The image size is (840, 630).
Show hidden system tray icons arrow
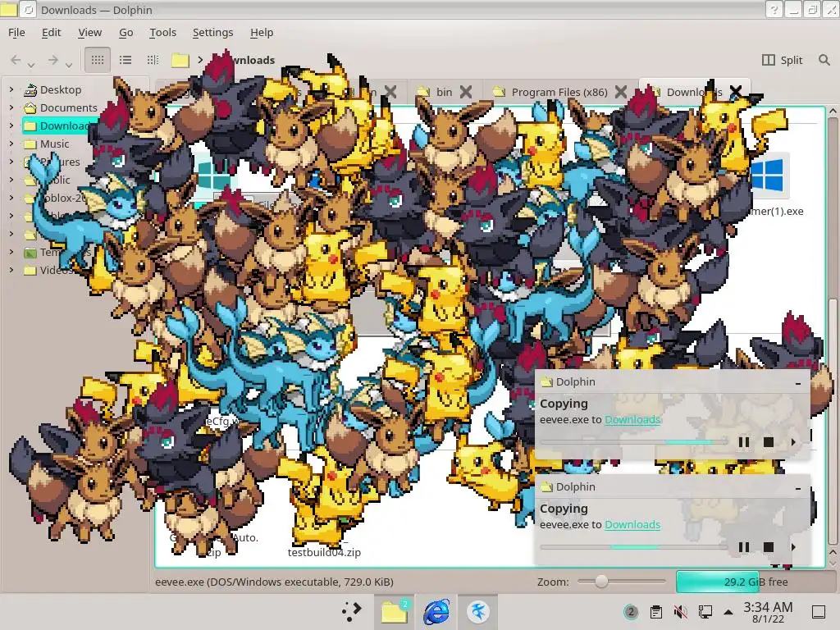pyautogui.click(x=728, y=612)
